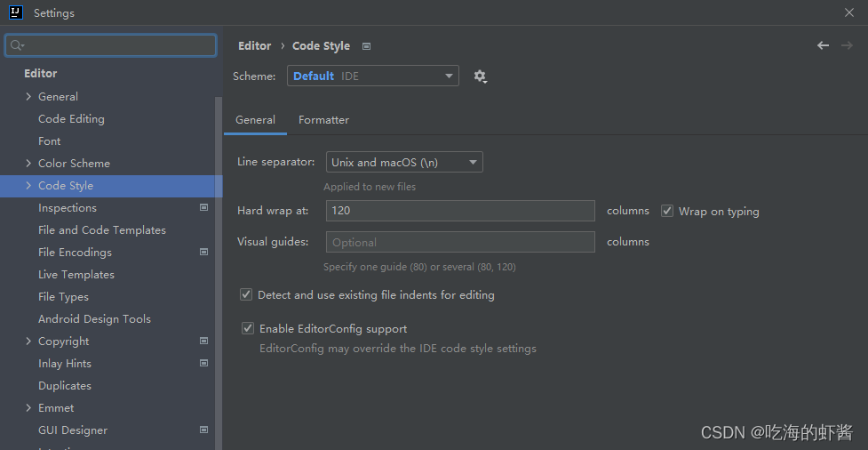868x450 pixels.
Task: Click the back navigation arrow
Action: 824,45
